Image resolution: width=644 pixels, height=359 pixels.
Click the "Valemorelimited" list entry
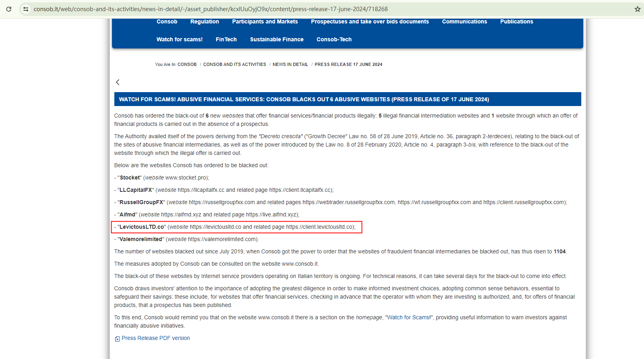point(187,239)
